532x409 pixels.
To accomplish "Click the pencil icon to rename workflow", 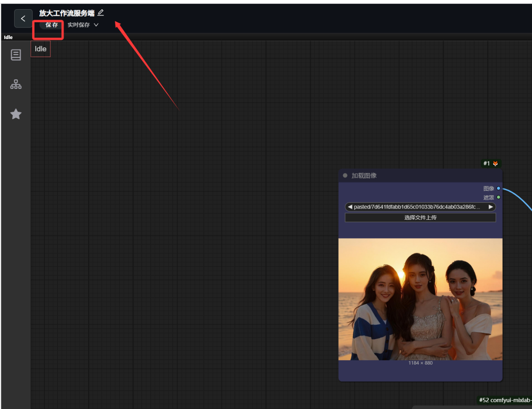I will point(101,13).
